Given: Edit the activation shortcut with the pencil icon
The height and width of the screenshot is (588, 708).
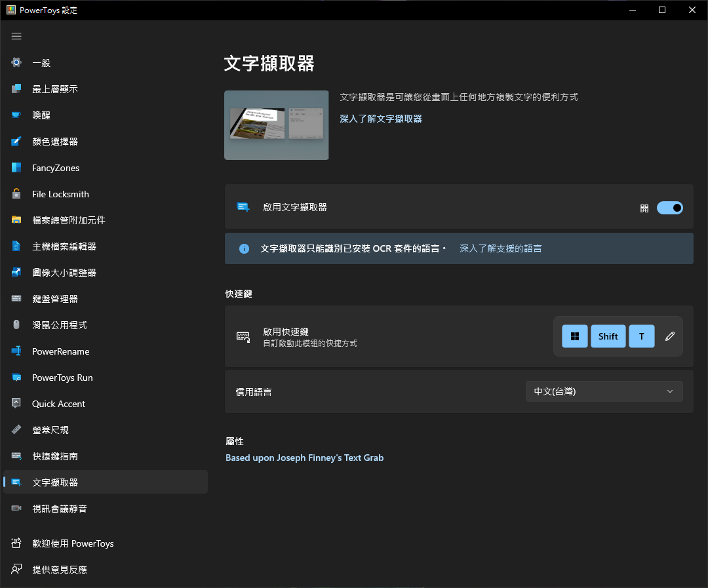Looking at the screenshot, I should [x=669, y=336].
